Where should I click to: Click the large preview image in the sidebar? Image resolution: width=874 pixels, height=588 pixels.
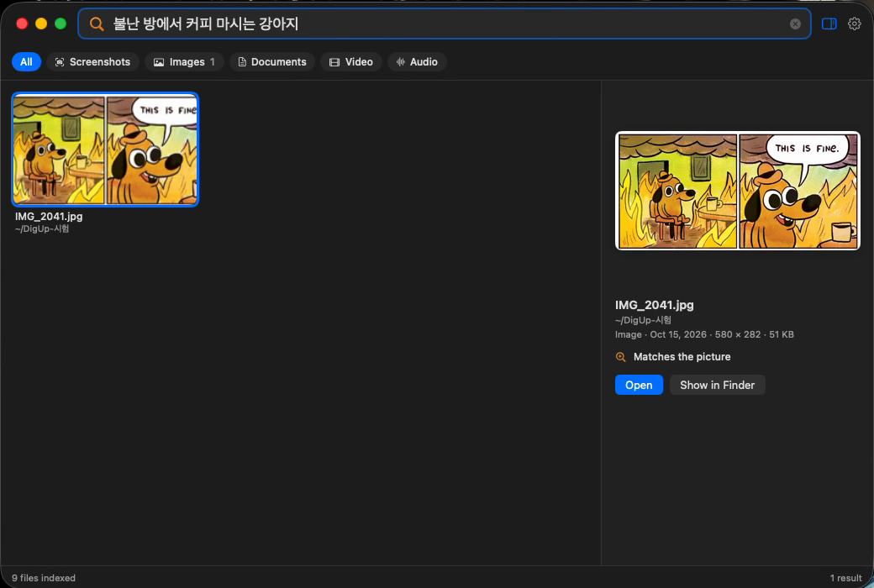[x=738, y=191]
